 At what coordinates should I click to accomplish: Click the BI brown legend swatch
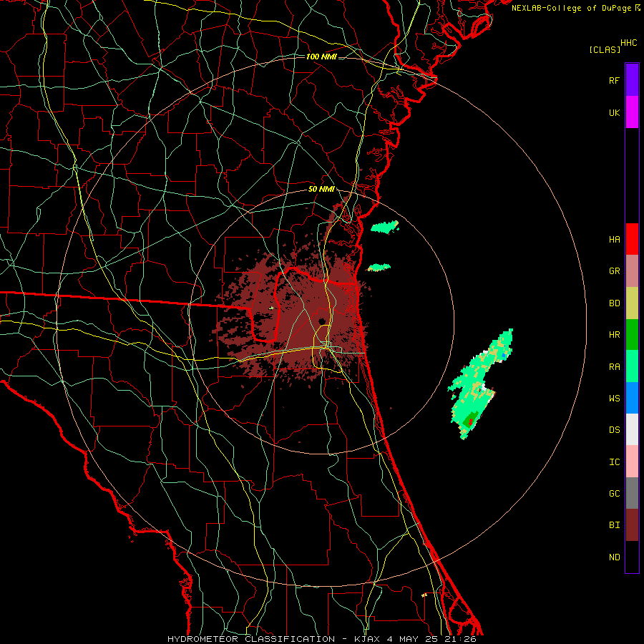[632, 525]
